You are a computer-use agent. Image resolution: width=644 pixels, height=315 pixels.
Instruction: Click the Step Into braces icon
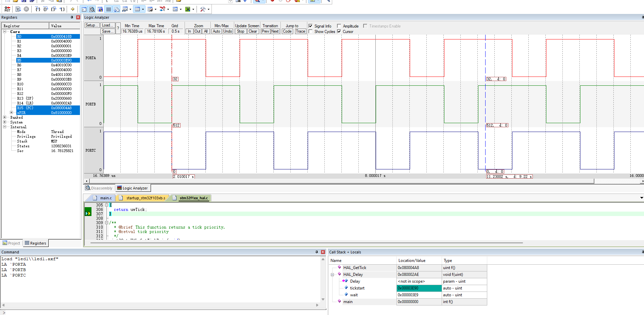[x=38, y=9]
